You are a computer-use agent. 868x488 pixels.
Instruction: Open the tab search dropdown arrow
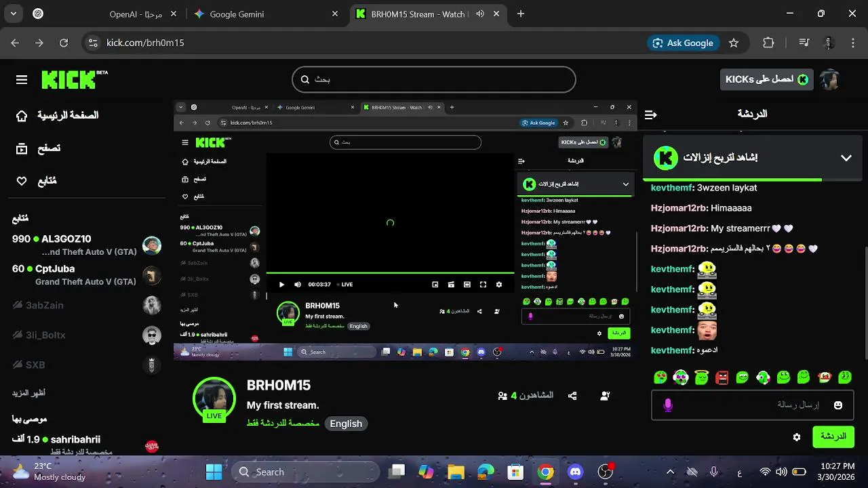pos(14,14)
